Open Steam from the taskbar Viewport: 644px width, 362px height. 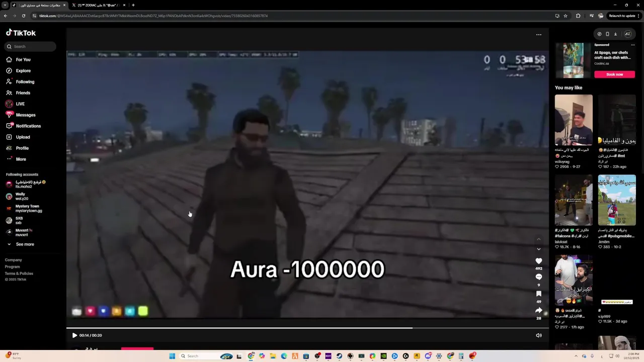(x=339, y=356)
